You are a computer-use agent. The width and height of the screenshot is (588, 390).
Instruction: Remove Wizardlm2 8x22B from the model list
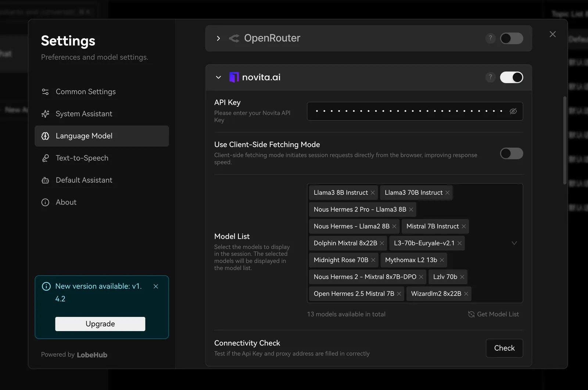point(466,294)
